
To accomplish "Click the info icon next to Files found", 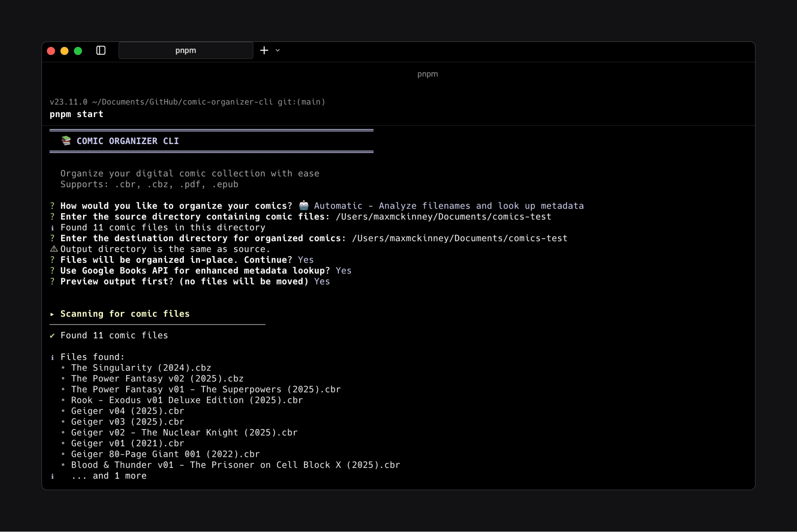I will click(52, 357).
